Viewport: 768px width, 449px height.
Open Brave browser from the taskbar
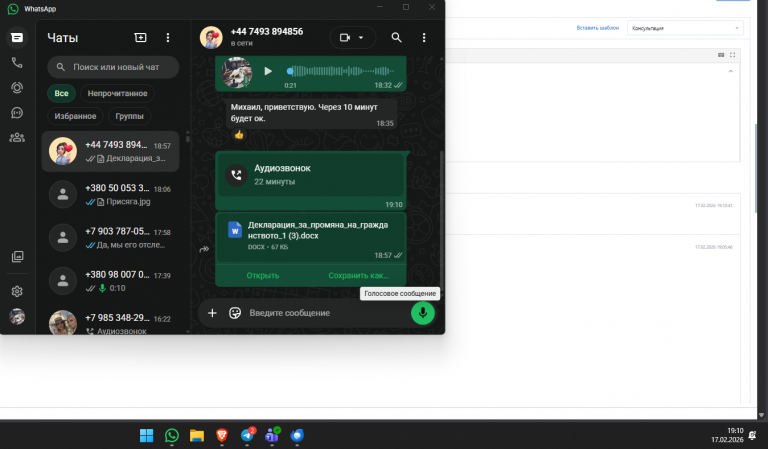coord(222,435)
